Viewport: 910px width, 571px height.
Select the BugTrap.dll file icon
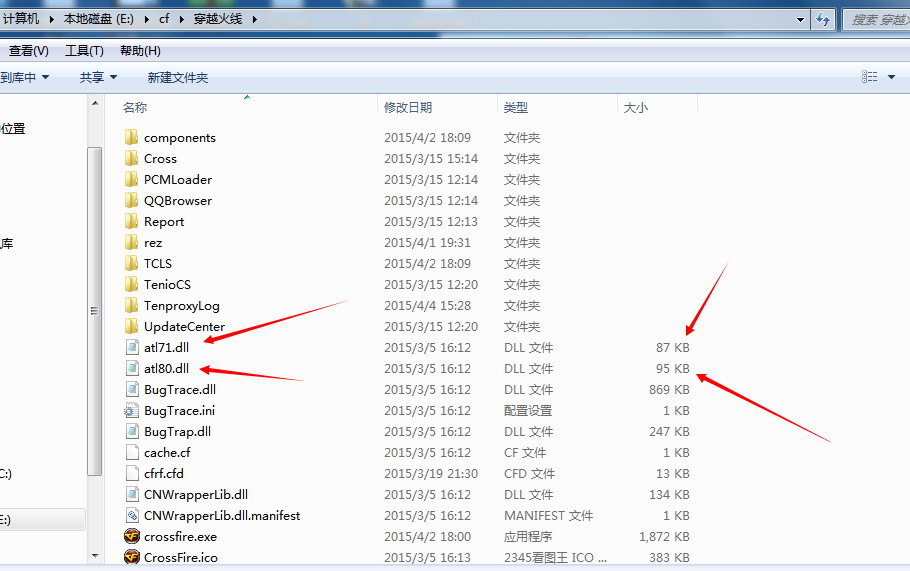[132, 431]
